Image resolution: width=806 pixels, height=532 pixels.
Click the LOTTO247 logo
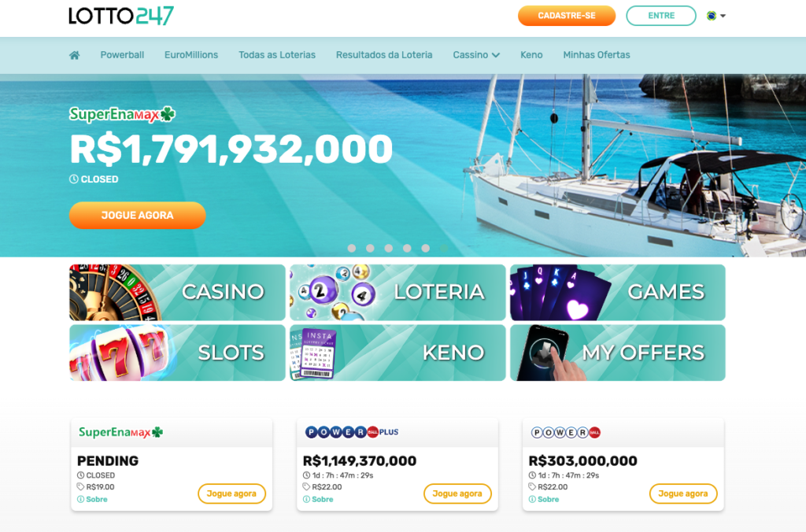pos(121,16)
